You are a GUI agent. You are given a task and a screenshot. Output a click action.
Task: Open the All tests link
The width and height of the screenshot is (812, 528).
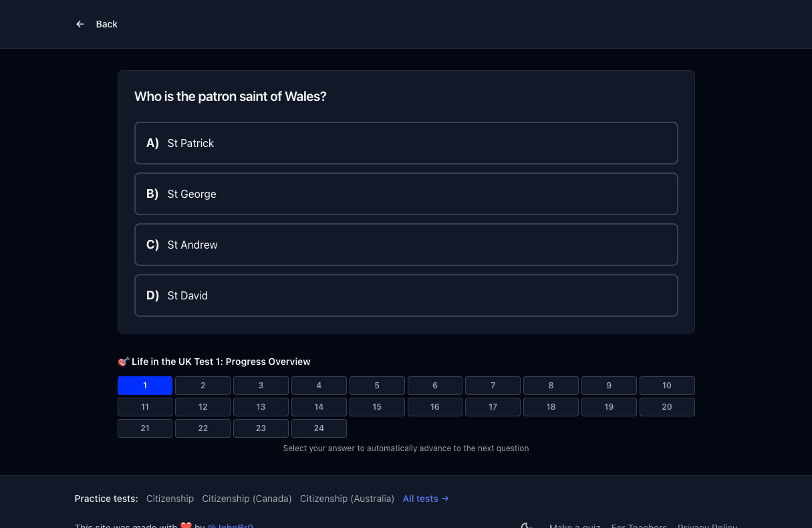pyautogui.click(x=426, y=499)
